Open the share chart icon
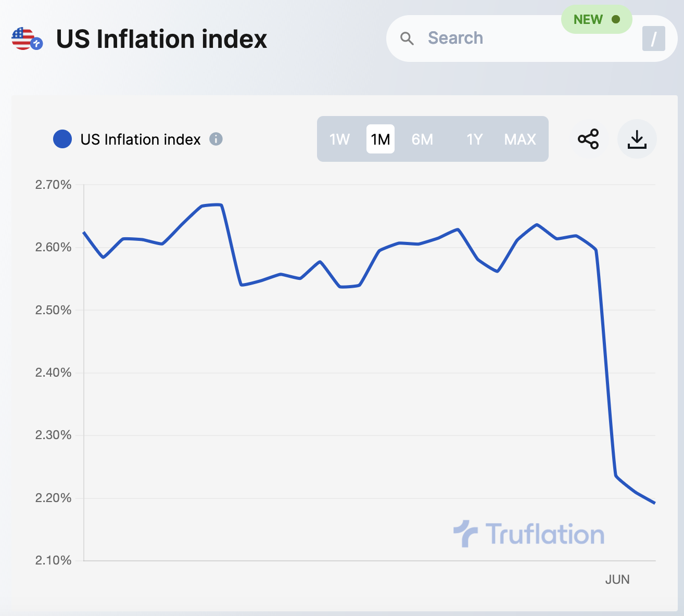This screenshot has width=684, height=616. pos(588,139)
